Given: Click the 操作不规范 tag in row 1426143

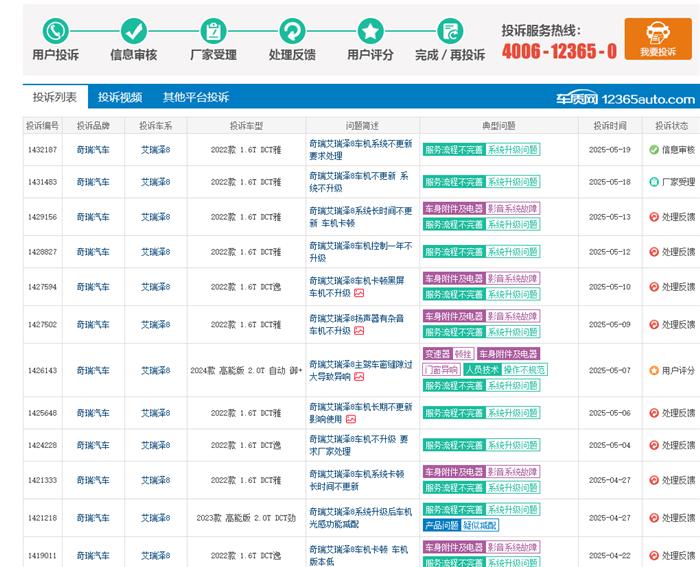Looking at the screenshot, I should (x=525, y=370).
